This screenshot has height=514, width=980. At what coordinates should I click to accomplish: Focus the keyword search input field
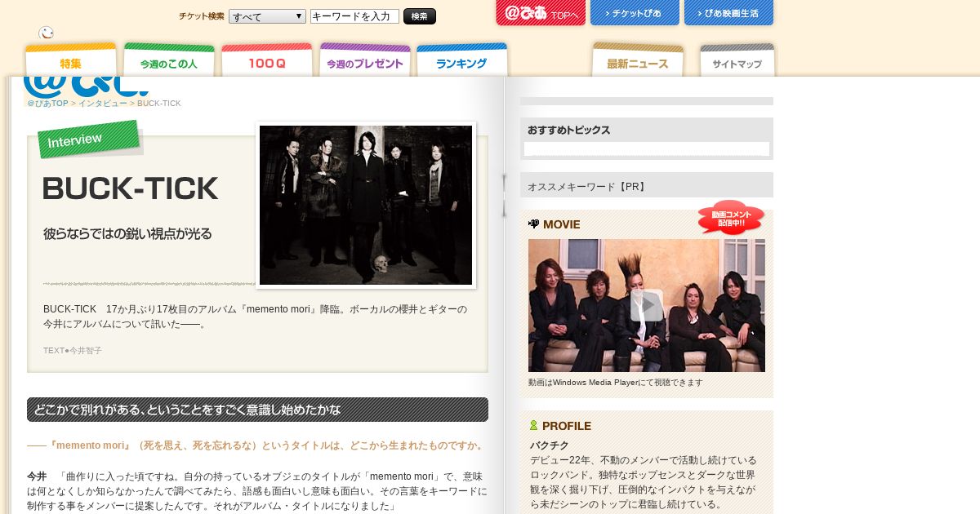354,16
